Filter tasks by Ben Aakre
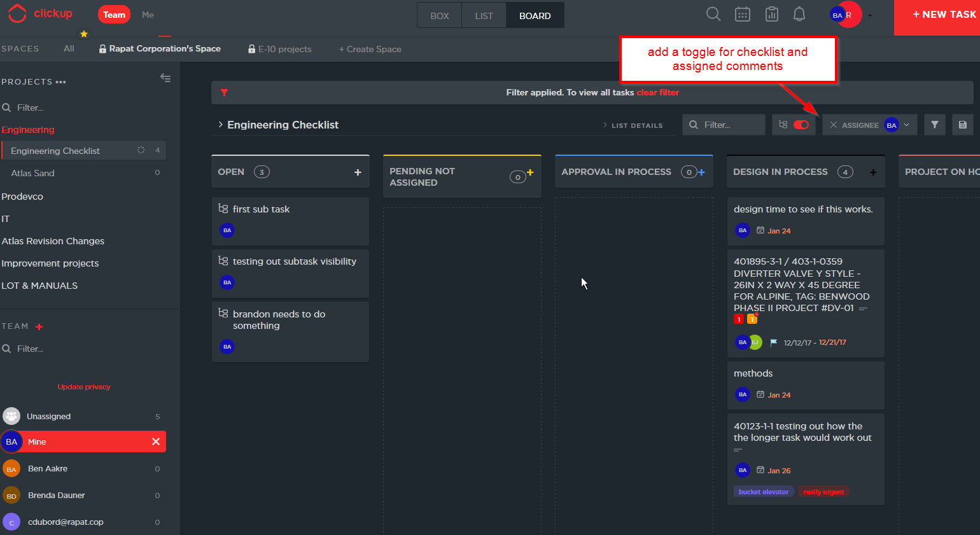 [83, 469]
